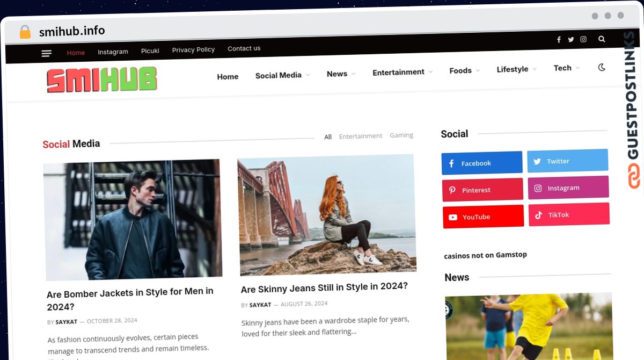Toggle dark mode with the moon icon
The width and height of the screenshot is (644, 360).
coord(602,67)
